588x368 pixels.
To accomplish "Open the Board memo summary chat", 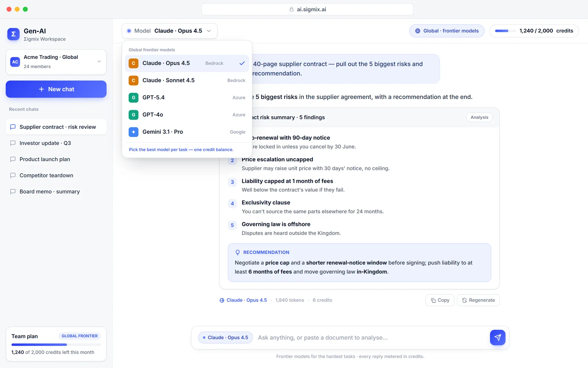I will (x=56, y=192).
